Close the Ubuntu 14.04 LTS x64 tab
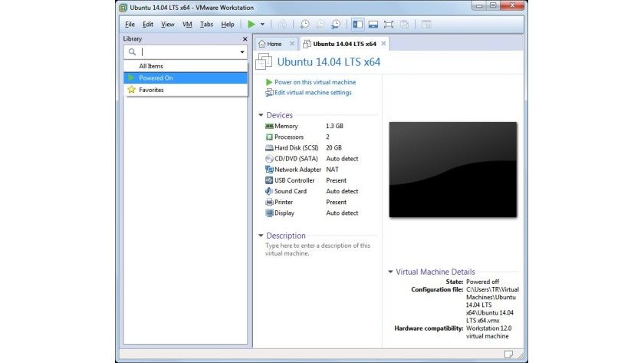This screenshot has width=644, height=363. click(x=383, y=44)
